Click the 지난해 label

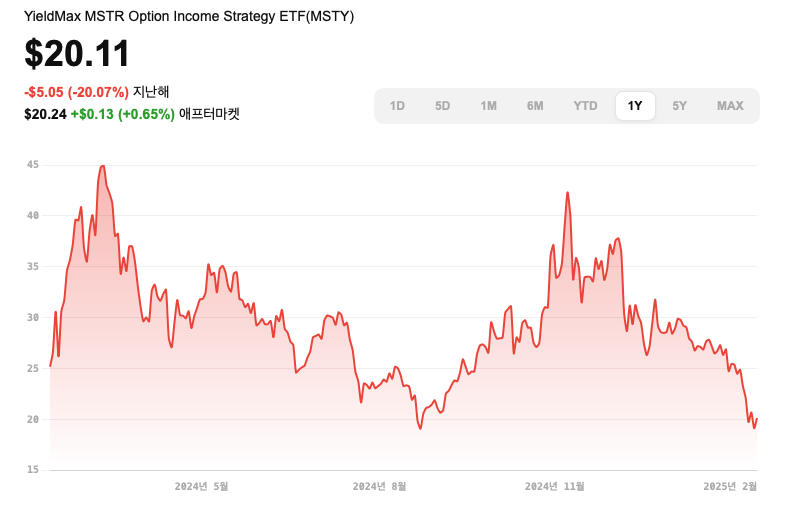(151, 92)
